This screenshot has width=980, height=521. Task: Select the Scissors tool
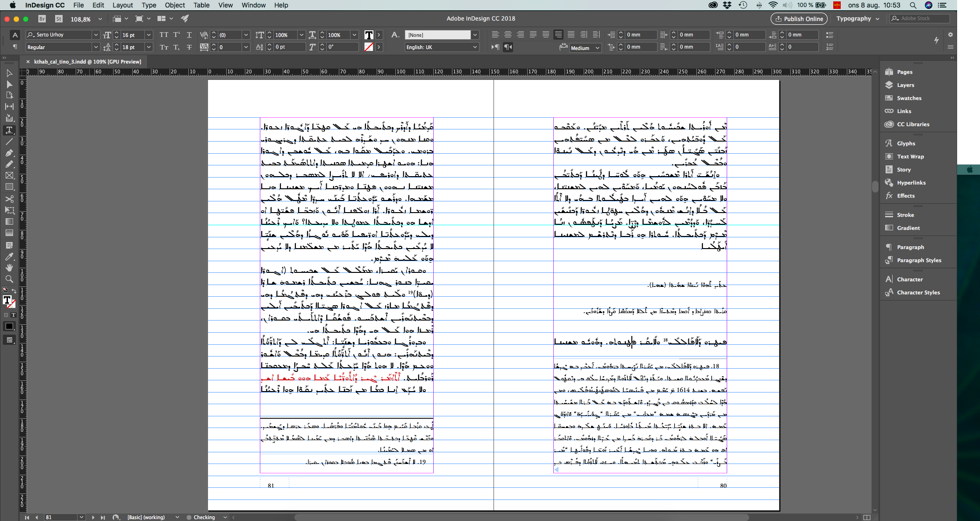(9, 199)
